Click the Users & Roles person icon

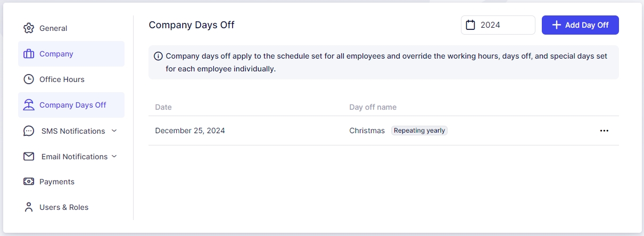pyautogui.click(x=29, y=207)
